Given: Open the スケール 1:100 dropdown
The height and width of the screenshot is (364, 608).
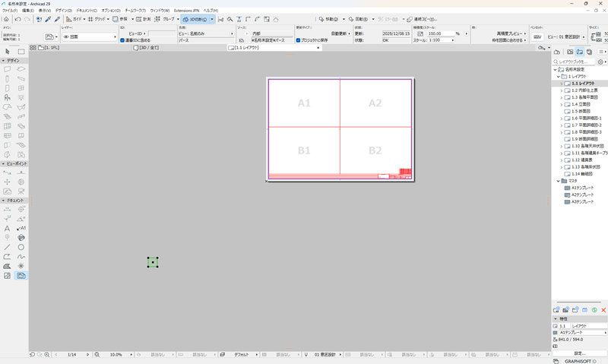Looking at the screenshot, I should 440,40.
